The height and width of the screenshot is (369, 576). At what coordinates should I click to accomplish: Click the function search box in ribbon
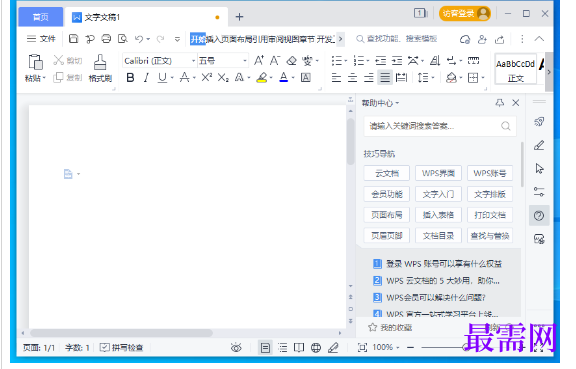(397, 39)
